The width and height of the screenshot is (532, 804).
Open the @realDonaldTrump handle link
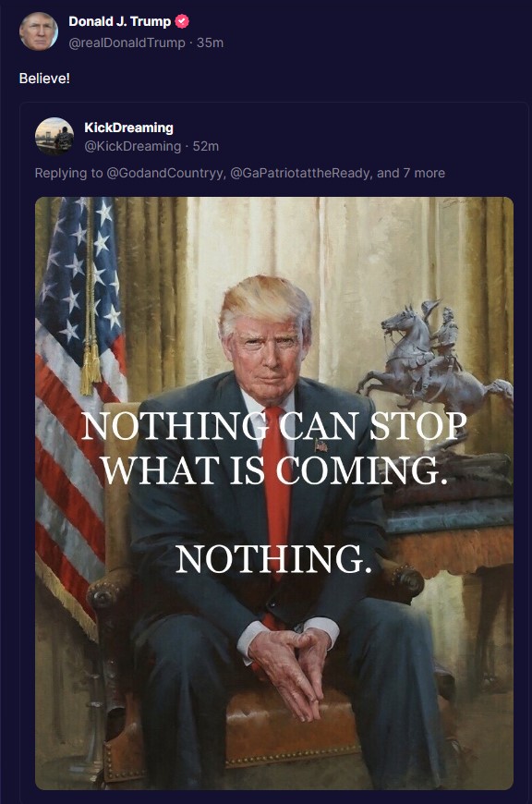coord(127,43)
